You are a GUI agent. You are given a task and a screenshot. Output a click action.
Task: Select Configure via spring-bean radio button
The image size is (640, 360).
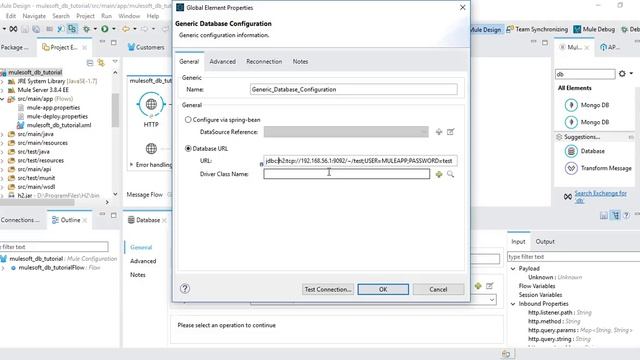188,120
